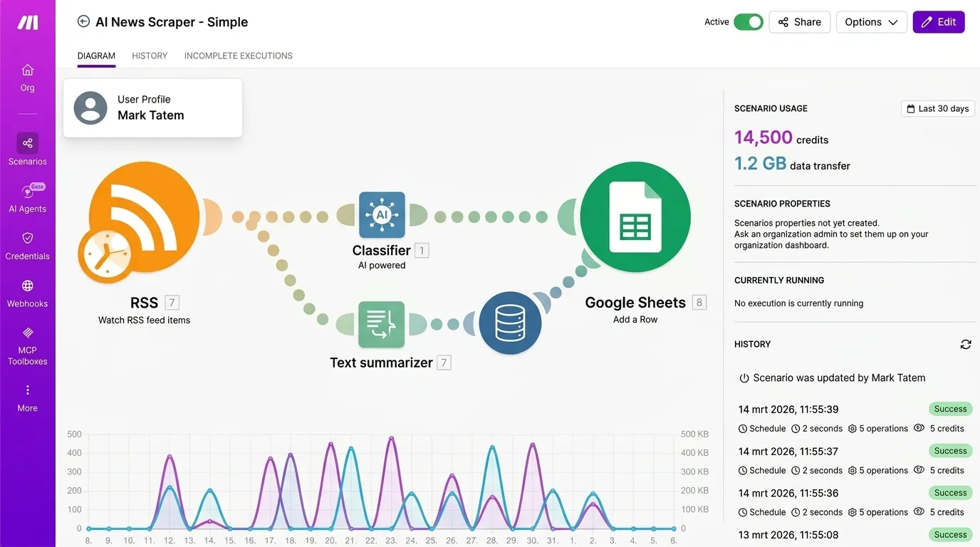
Task: Refresh the History list
Action: [966, 344]
